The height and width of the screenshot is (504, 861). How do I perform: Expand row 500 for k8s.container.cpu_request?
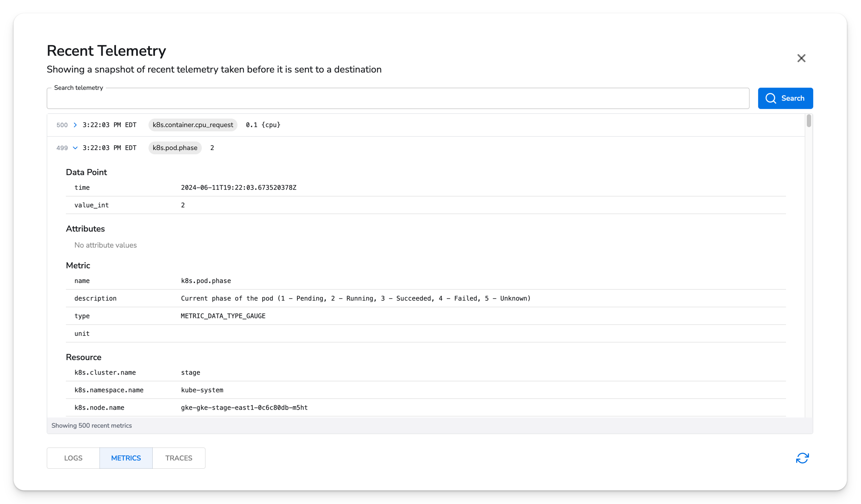(x=76, y=125)
